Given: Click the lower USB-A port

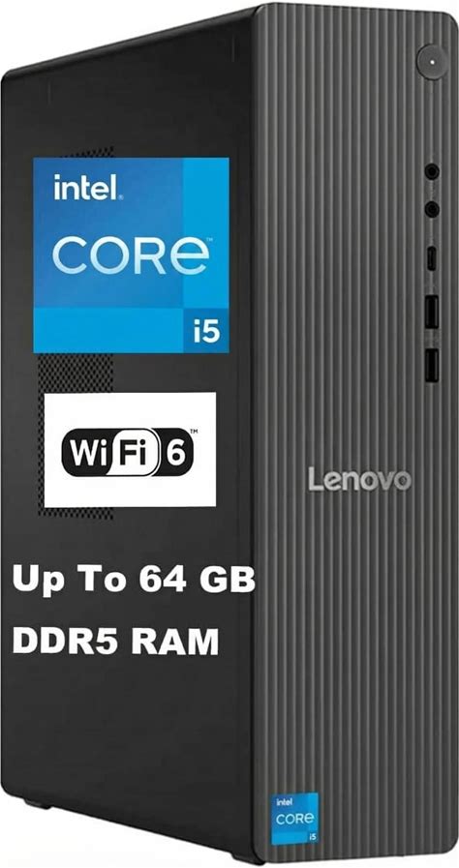Looking at the screenshot, I should point(431,366).
